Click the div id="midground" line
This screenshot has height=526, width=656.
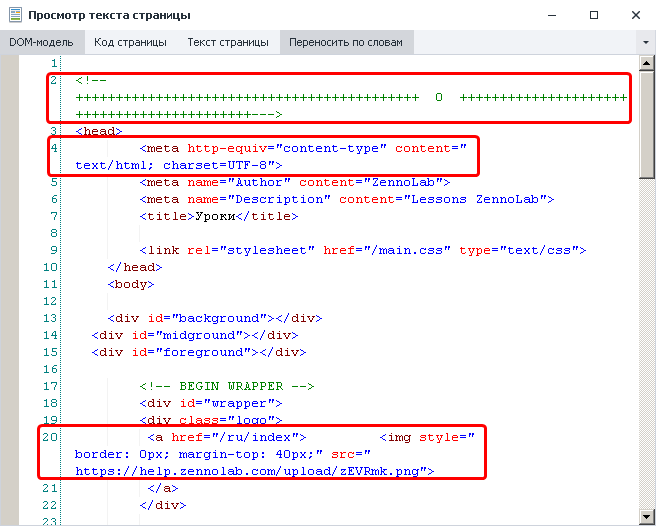click(x=194, y=335)
